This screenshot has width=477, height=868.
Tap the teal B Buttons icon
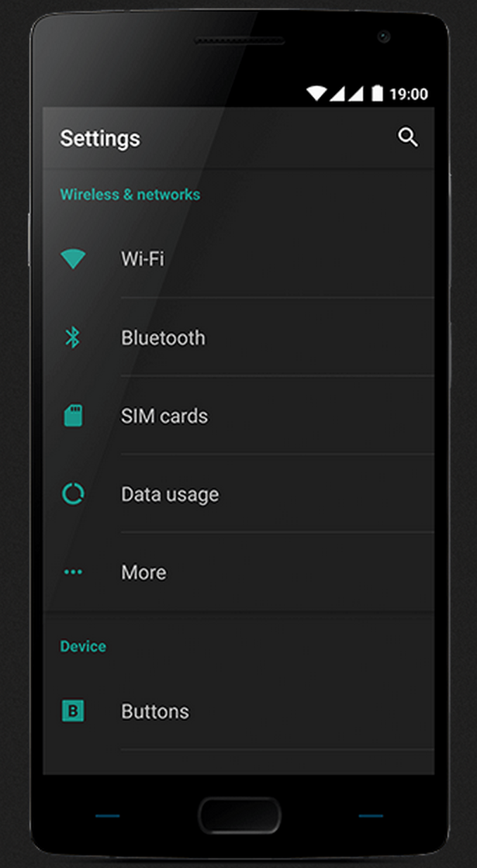[73, 711]
